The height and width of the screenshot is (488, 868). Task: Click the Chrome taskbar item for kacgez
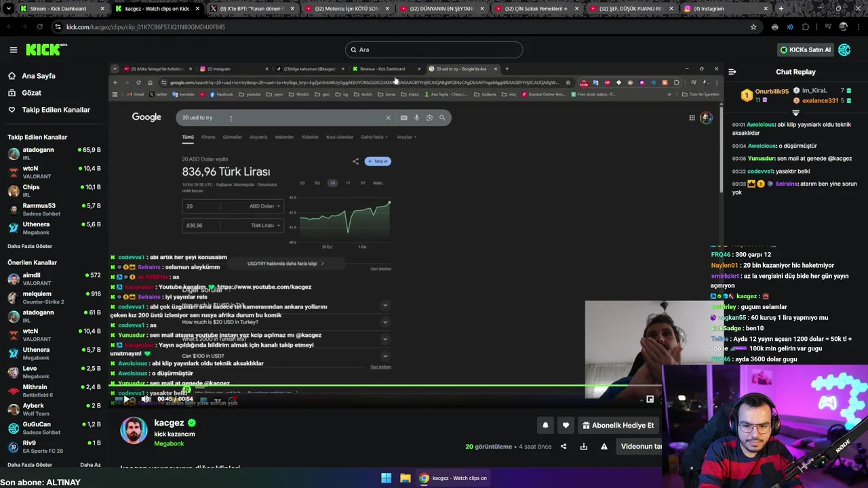[453, 478]
